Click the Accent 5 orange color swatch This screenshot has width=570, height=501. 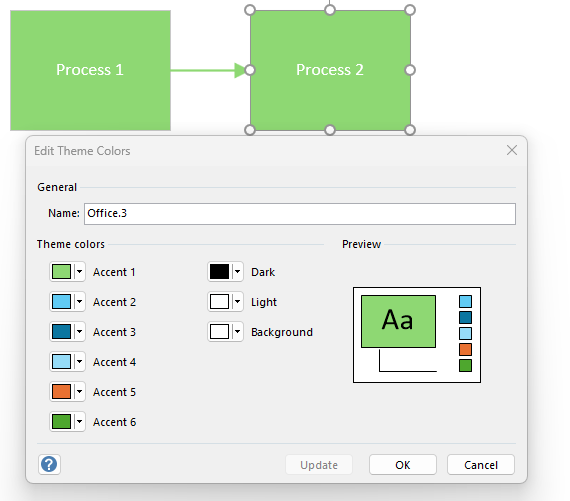coord(61,392)
